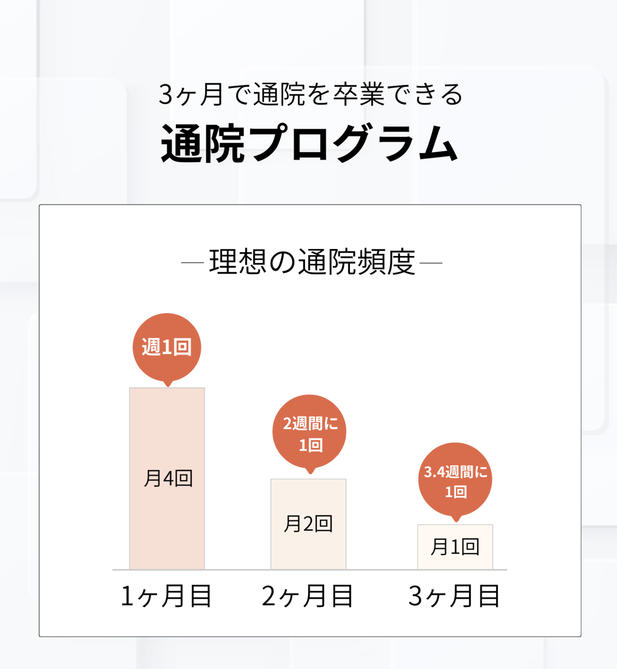Click the 月1回 text label
The width and height of the screenshot is (617, 672).
[x=455, y=547]
